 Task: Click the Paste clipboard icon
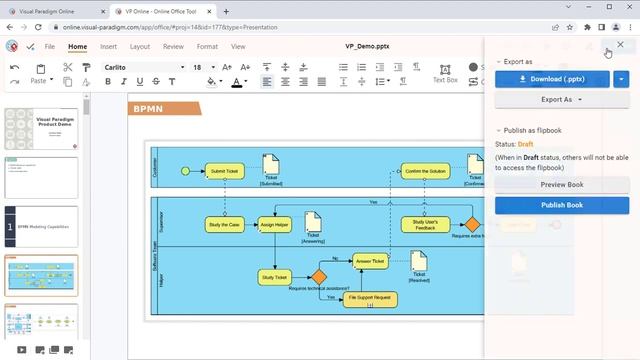click(41, 69)
